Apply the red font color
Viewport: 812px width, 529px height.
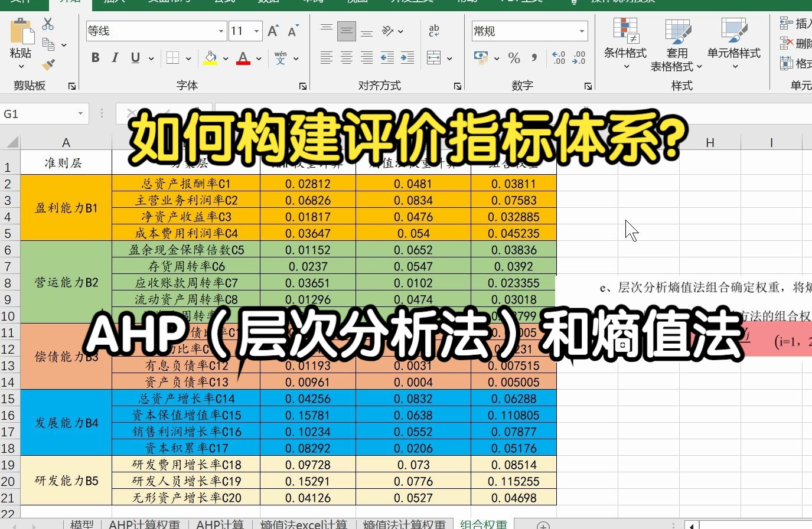click(243, 58)
